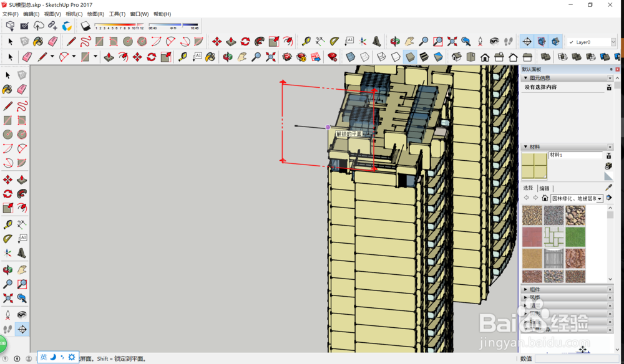Open the 编辑(E) menu
Image resolution: width=624 pixels, height=364 pixels.
pyautogui.click(x=31, y=14)
